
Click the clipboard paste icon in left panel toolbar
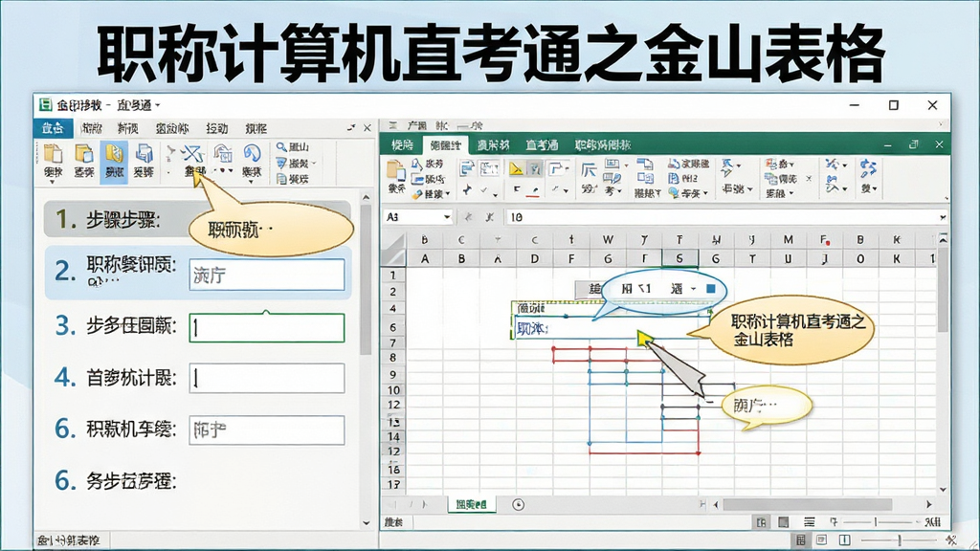(54, 154)
